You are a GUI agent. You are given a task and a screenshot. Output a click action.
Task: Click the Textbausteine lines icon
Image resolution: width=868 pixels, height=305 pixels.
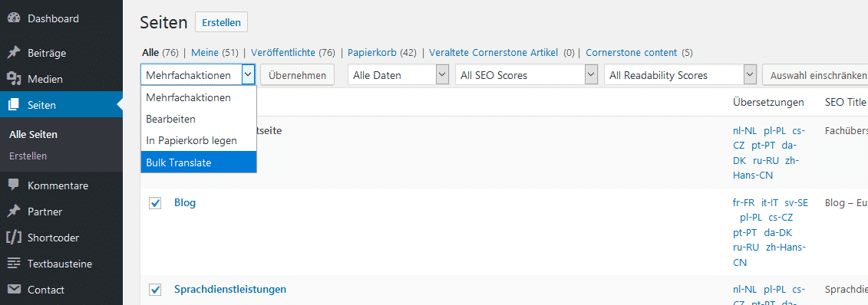[x=14, y=264]
